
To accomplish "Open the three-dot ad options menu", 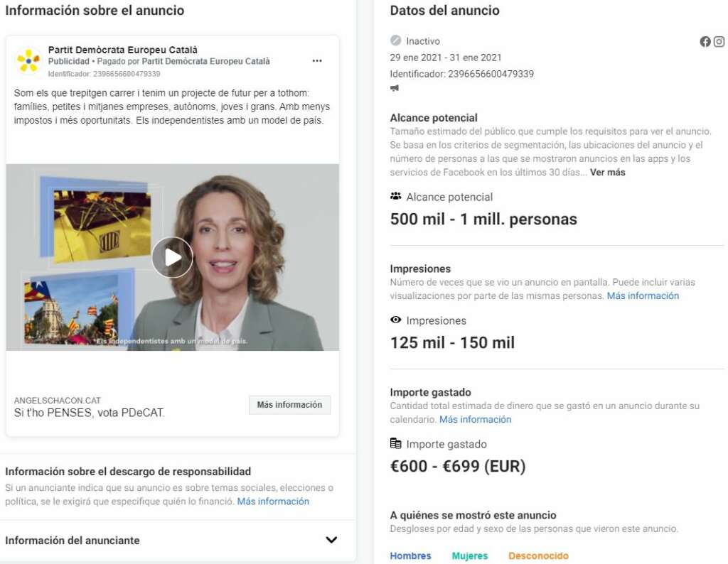I will (x=317, y=61).
